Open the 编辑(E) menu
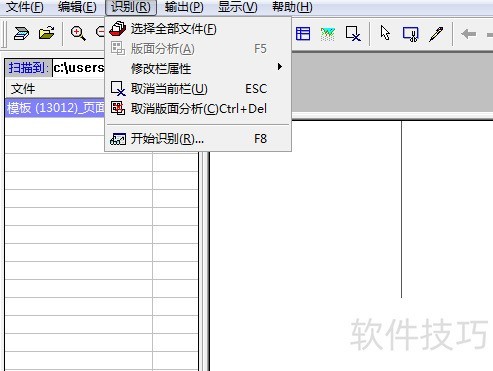The height and width of the screenshot is (371, 493). tap(77, 7)
